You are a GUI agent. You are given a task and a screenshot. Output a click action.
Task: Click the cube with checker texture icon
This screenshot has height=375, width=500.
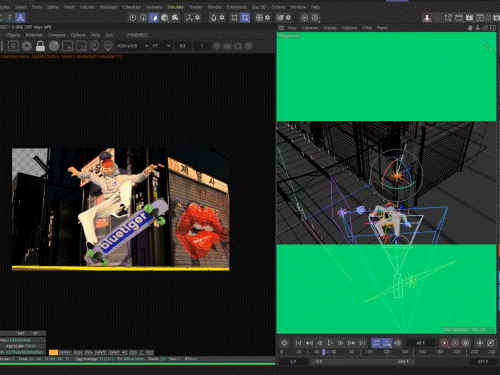click(x=175, y=18)
